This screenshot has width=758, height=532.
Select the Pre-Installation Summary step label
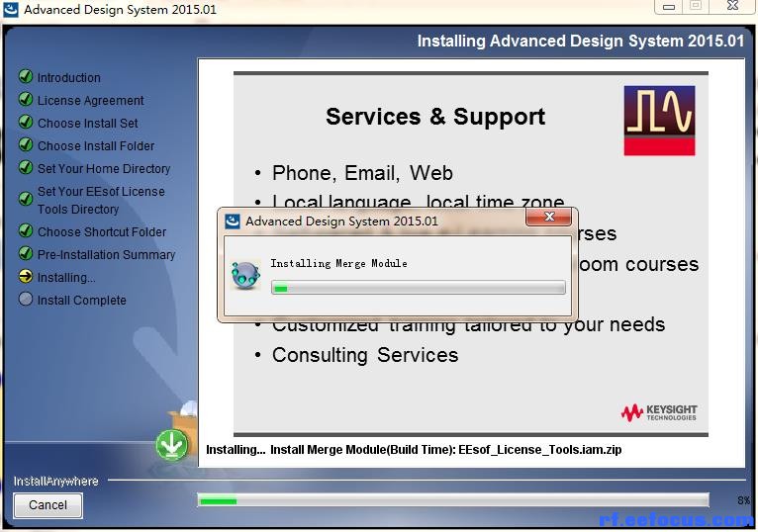click(x=106, y=255)
